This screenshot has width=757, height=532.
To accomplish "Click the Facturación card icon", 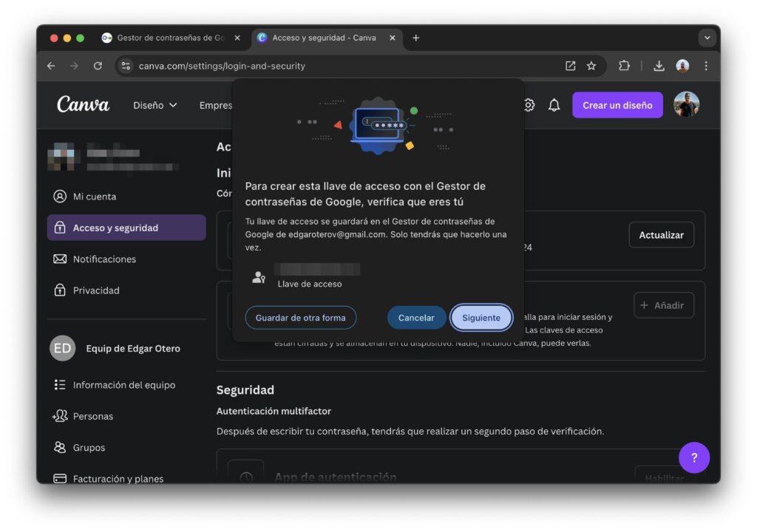I will [60, 478].
